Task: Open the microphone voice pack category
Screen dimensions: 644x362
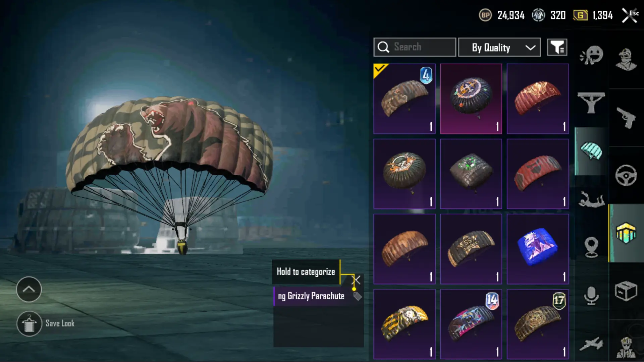Action: (591, 295)
